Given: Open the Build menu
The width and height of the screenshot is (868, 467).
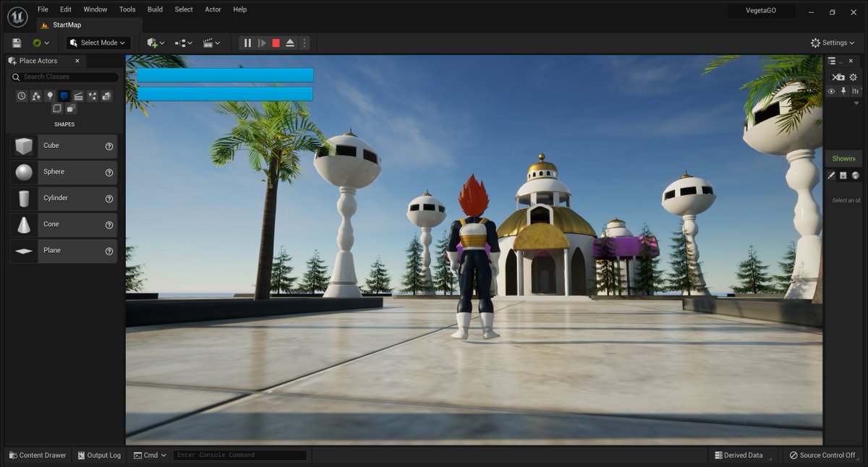Looking at the screenshot, I should [x=155, y=9].
